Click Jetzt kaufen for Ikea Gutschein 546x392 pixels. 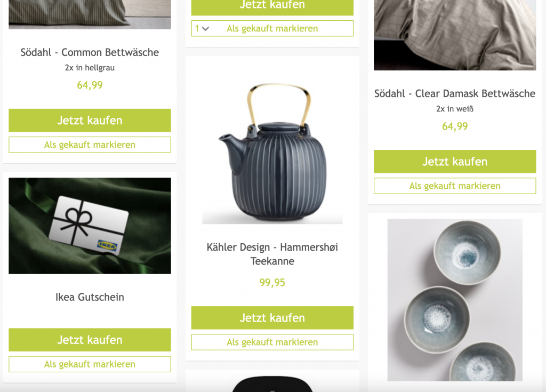90,340
